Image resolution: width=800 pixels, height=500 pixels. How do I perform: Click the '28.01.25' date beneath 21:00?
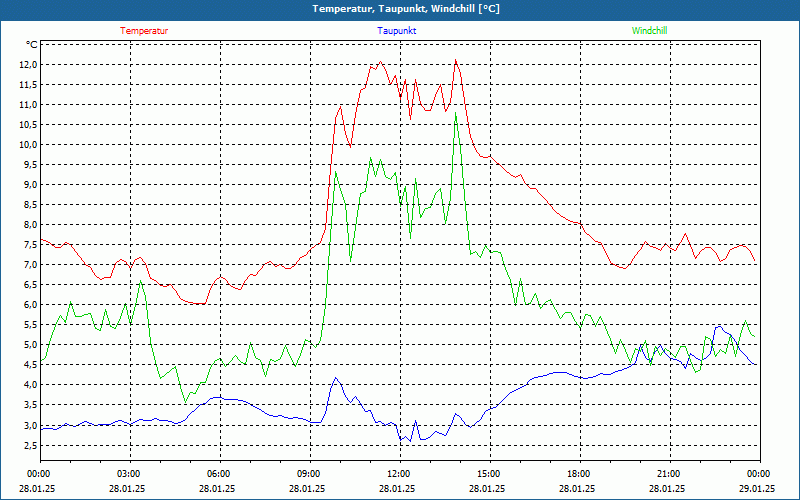click(666, 488)
